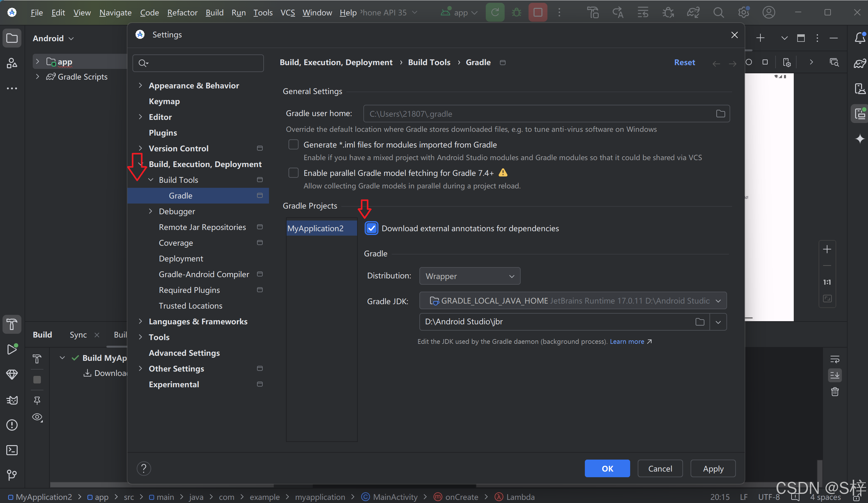
Task: Enable parallel Gradle model fetching checkbox
Action: pyautogui.click(x=294, y=173)
